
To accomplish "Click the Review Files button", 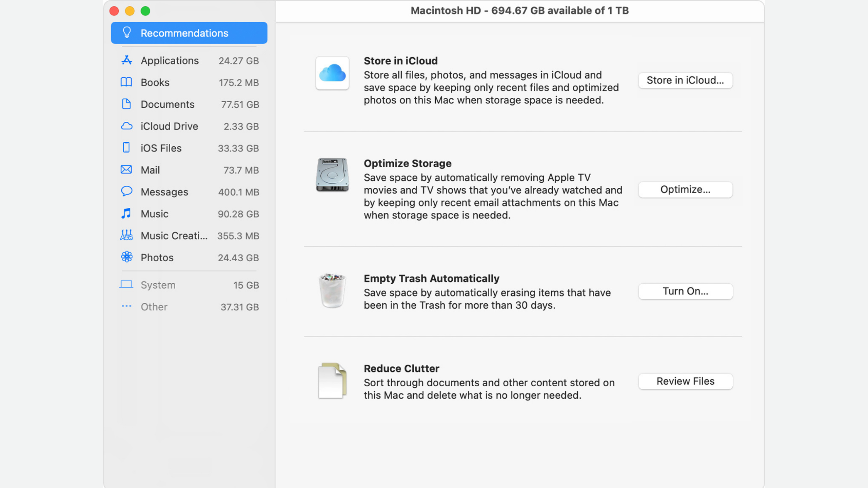I will (x=685, y=381).
